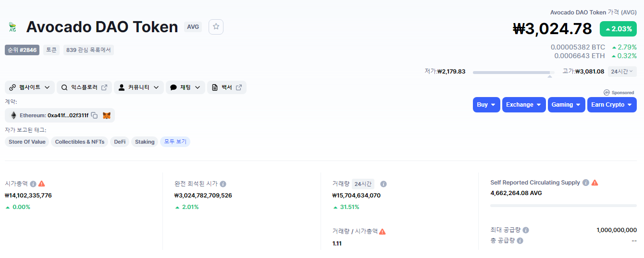Viewport: 644px width, 258px height.
Task: Open the Earn Crypto menu
Action: point(611,105)
